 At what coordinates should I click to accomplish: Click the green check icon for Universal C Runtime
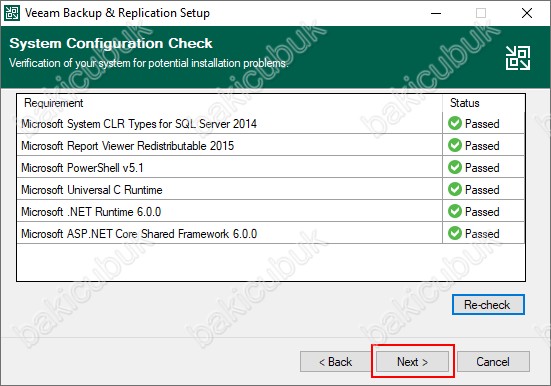click(455, 189)
